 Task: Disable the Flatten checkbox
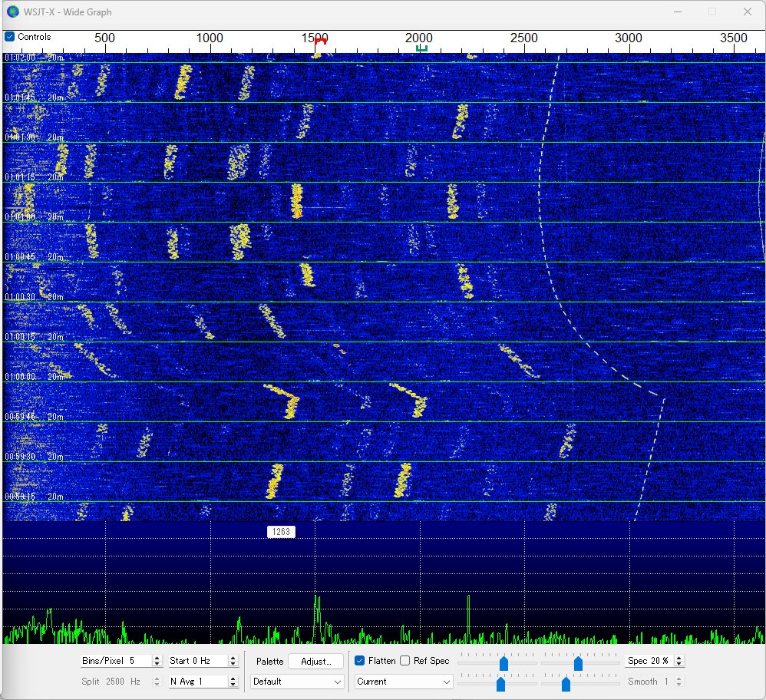point(360,660)
